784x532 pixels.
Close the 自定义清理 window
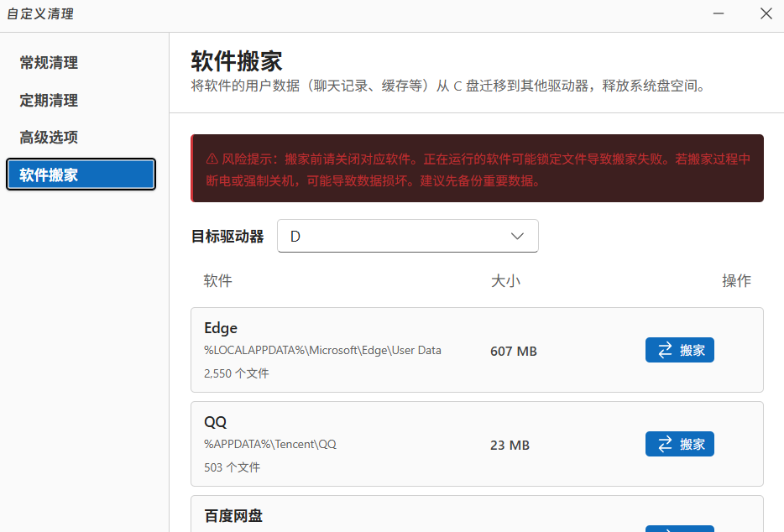766,13
